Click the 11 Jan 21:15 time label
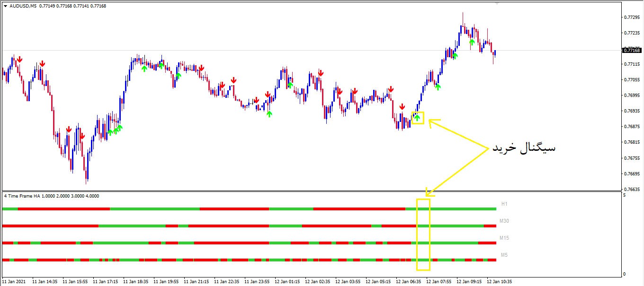 [197, 281]
